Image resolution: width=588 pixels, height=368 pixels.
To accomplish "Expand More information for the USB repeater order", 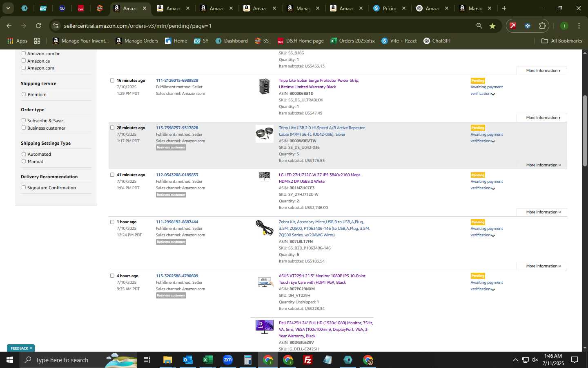I will [541, 165].
